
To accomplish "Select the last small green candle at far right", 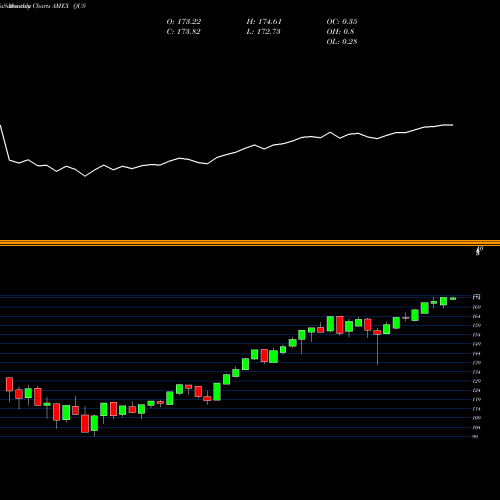I will click(x=453, y=299).
